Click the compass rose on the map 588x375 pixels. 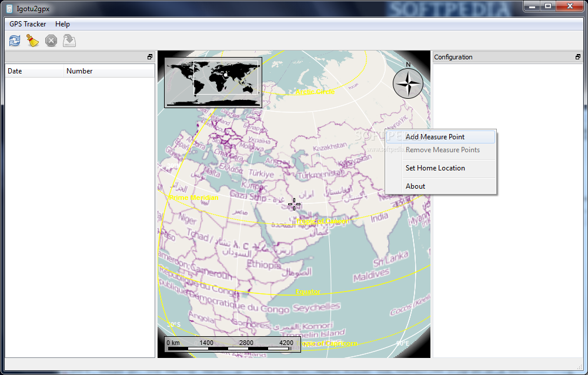[408, 83]
